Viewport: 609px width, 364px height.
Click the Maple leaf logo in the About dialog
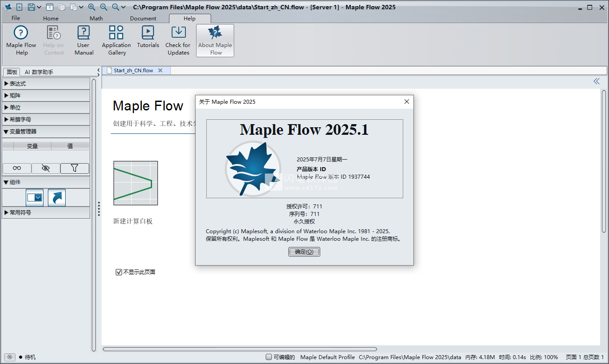(x=253, y=168)
